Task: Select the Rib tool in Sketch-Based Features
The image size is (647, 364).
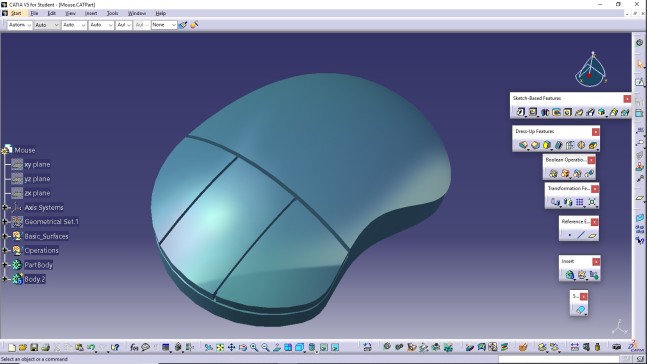Action: [x=579, y=112]
